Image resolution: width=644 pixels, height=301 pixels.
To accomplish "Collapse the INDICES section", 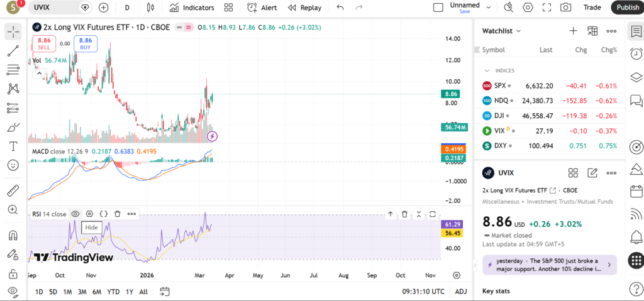I will click(487, 71).
